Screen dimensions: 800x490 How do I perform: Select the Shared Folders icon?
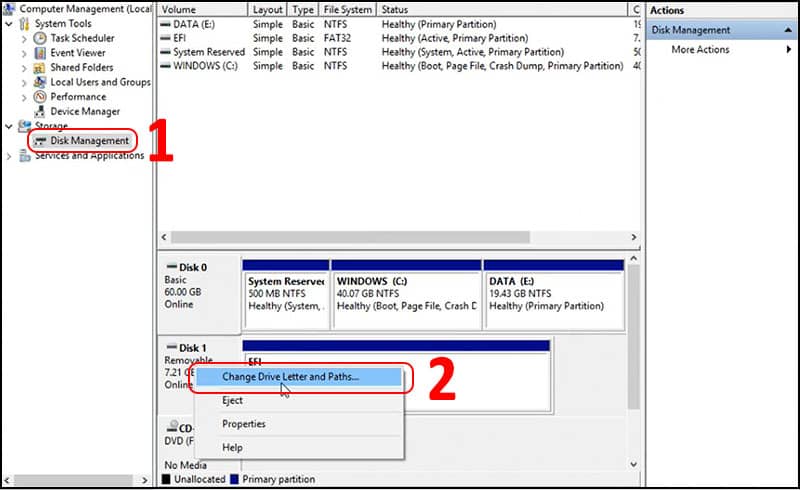coord(40,68)
